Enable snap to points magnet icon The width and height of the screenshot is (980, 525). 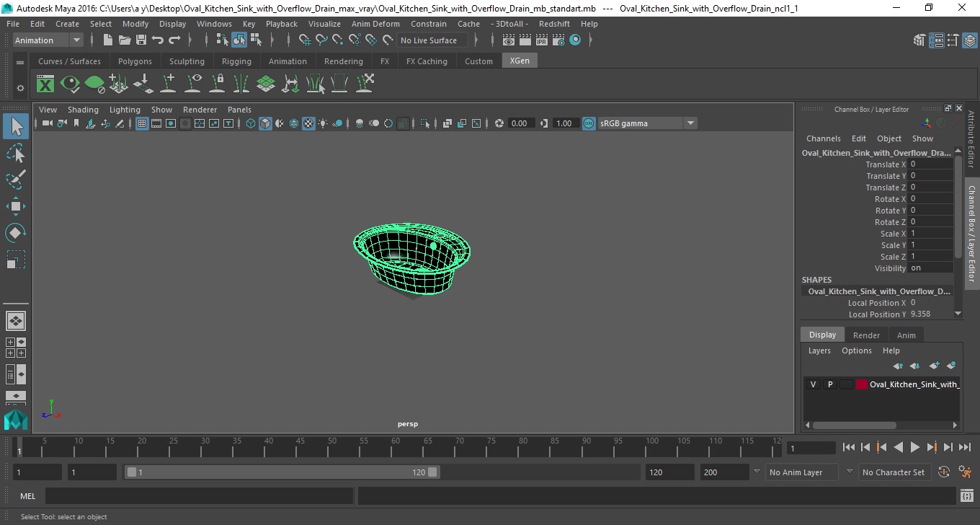[x=338, y=40]
